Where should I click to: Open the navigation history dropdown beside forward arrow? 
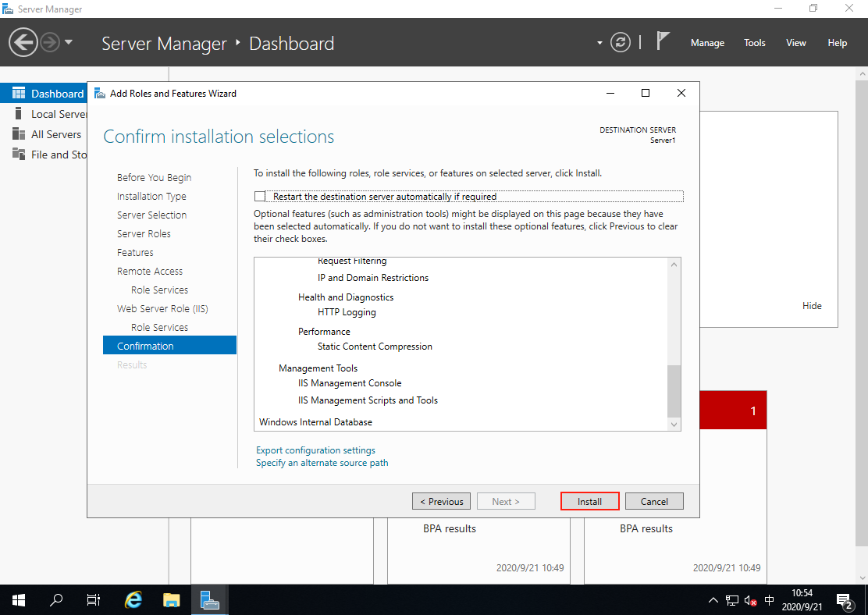point(69,42)
